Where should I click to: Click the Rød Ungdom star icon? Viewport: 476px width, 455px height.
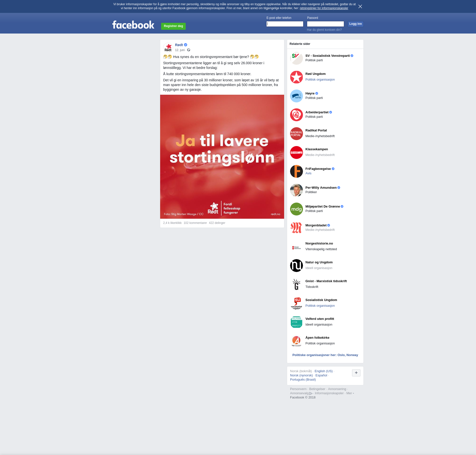click(296, 77)
